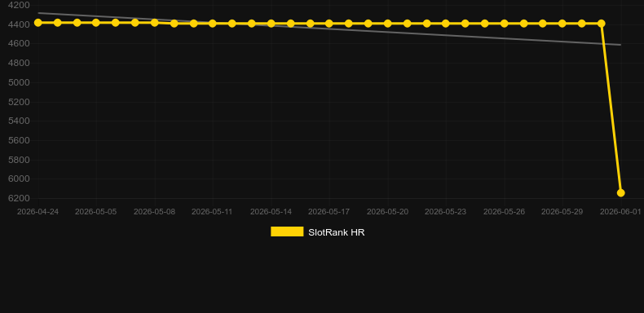
Task: Select the data point above 2026-05-20
Action: [x=387, y=24]
